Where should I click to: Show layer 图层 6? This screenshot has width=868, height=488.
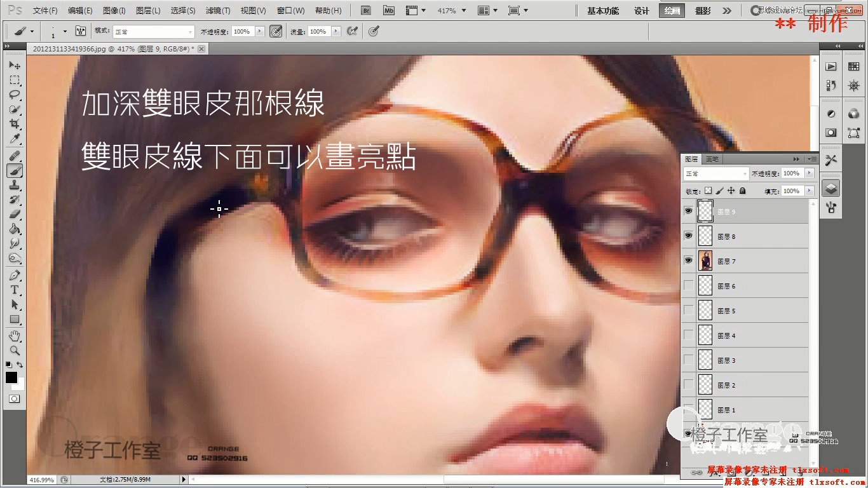pyautogui.click(x=688, y=286)
